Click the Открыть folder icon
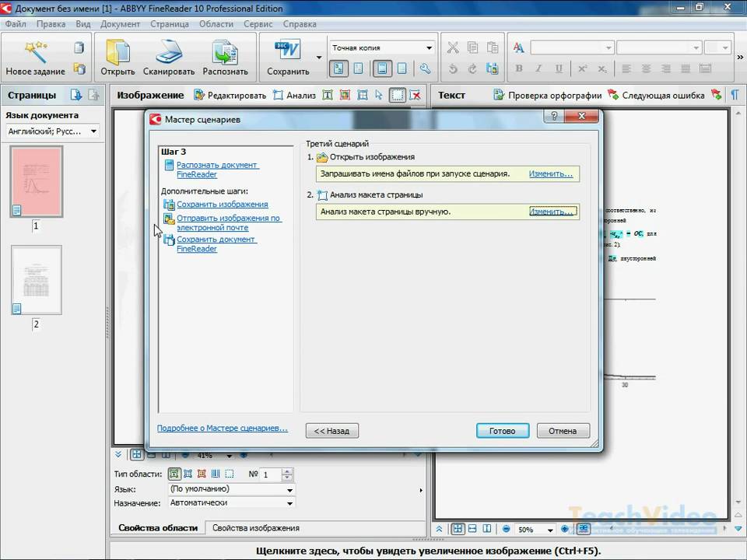This screenshot has width=747, height=560. click(x=117, y=52)
